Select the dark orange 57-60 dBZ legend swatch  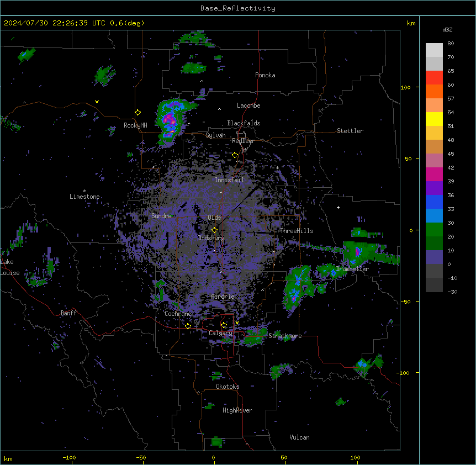(x=434, y=92)
